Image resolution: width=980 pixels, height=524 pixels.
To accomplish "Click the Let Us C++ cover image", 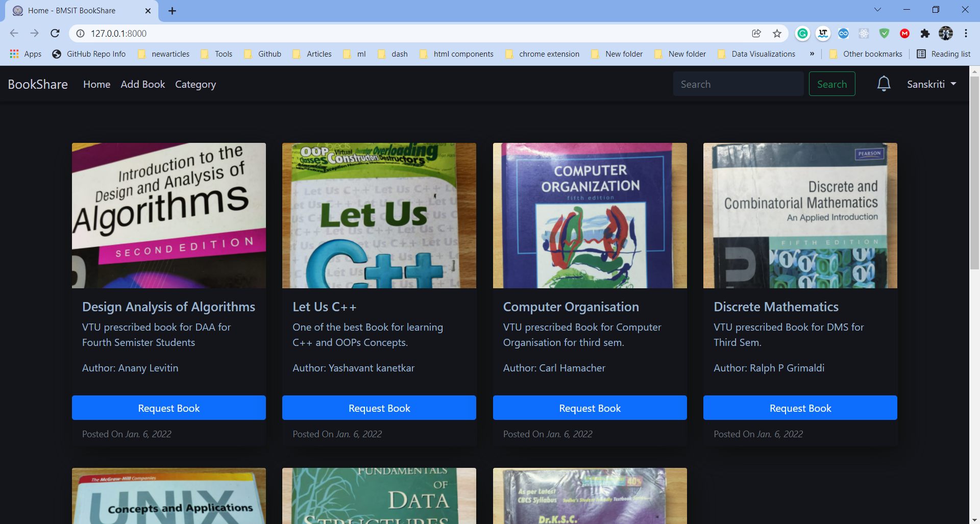I will pos(379,215).
